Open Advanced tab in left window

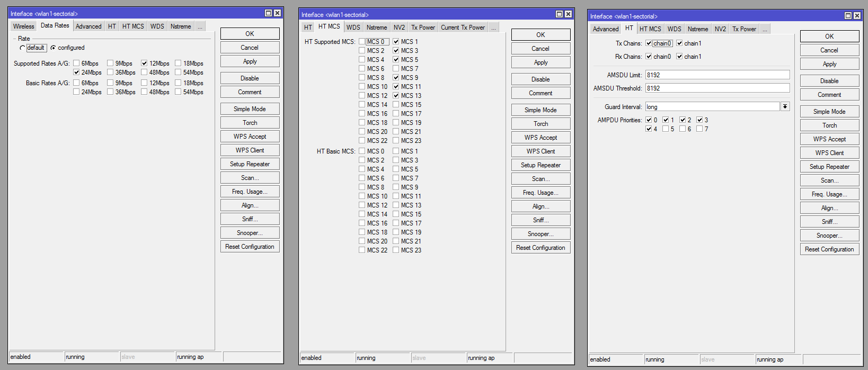click(88, 26)
